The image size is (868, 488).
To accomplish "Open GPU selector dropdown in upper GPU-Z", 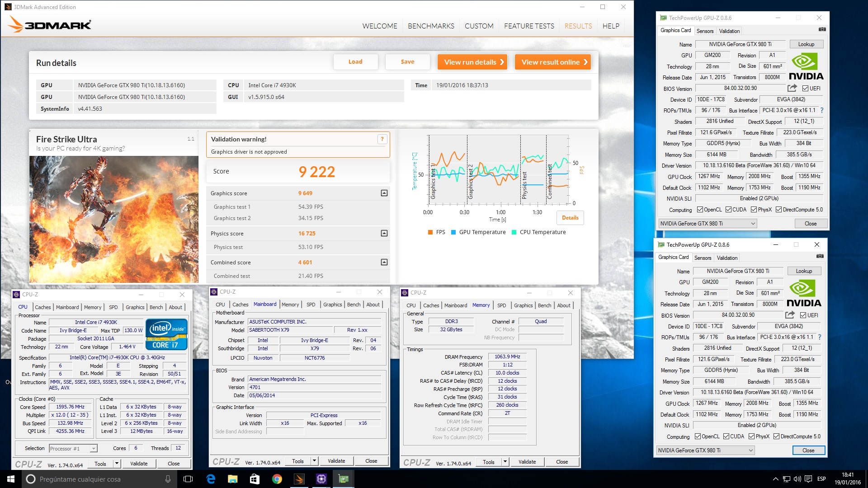I will [708, 224].
